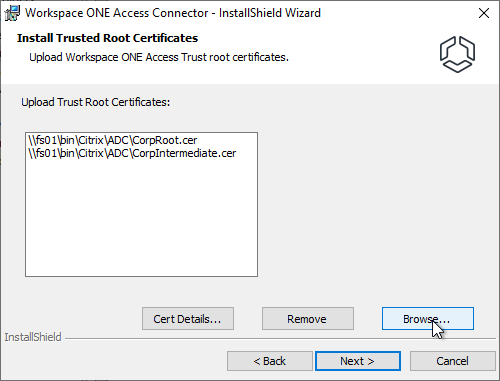Click the Workspace ONE Access Connector window title text
The width and height of the screenshot is (500, 381).
(173, 13)
